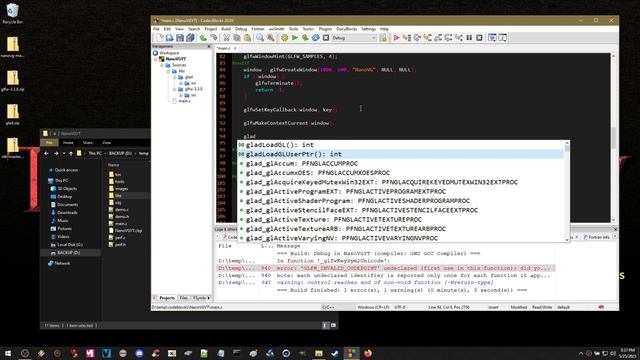Choose gladLoadGLUserPtr() autocomplete suggestion
Image resolution: width=640 pixels, height=360 pixels.
[x=402, y=154]
